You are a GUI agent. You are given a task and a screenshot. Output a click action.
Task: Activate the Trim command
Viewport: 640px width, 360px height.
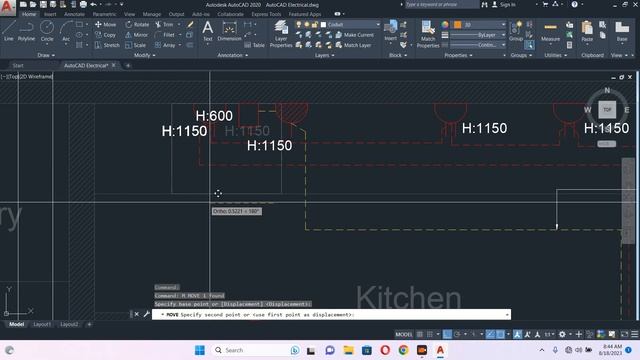[164, 24]
